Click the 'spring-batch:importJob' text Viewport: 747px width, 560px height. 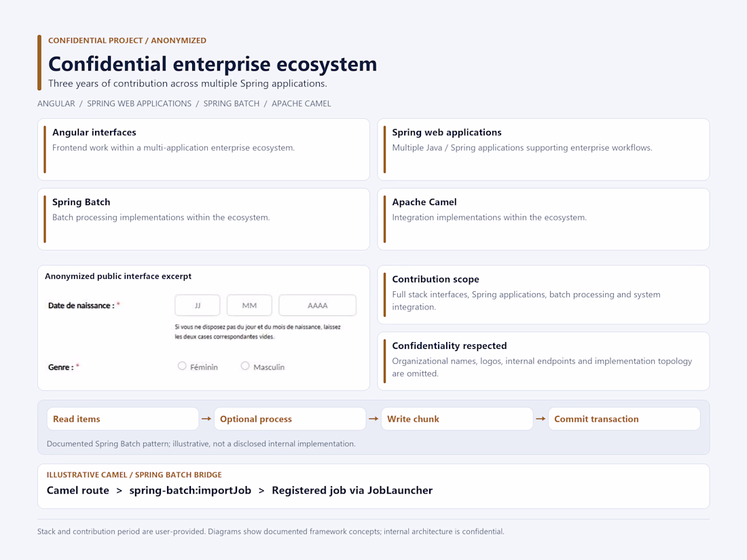(190, 491)
